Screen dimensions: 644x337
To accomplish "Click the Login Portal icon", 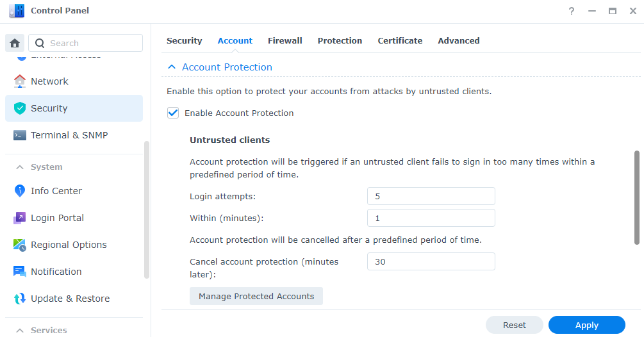I will pyautogui.click(x=19, y=218).
